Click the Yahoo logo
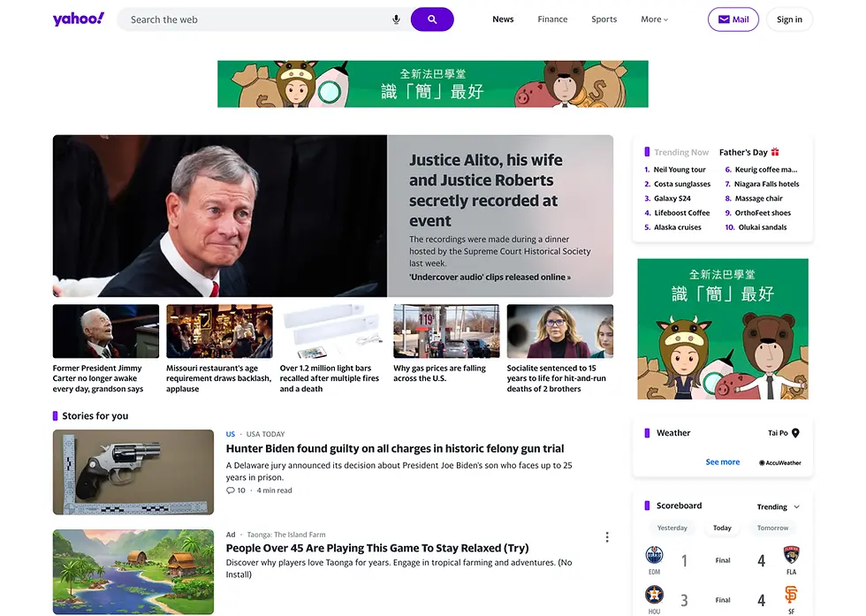Screen dimensions: 866x616 79,19
